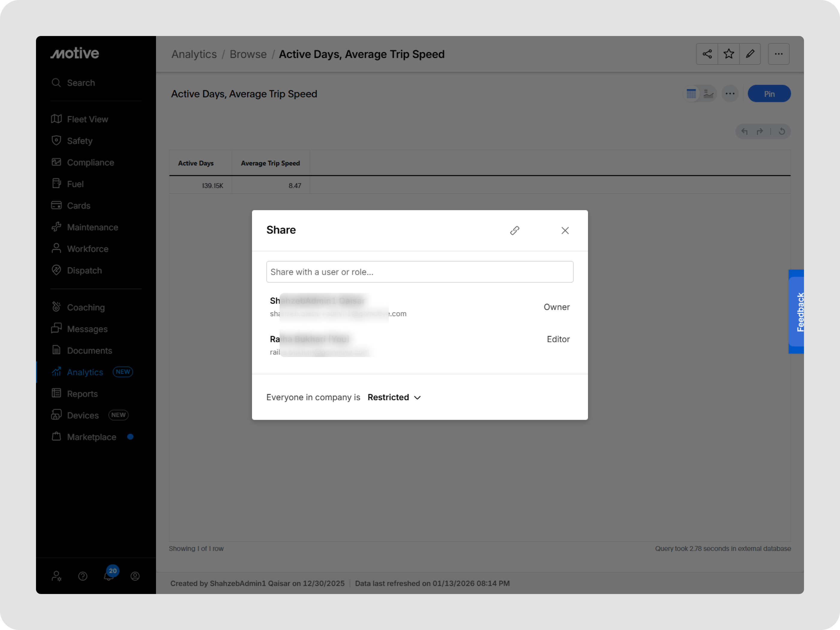Click the Motive logo
The width and height of the screenshot is (840, 630).
tap(74, 53)
